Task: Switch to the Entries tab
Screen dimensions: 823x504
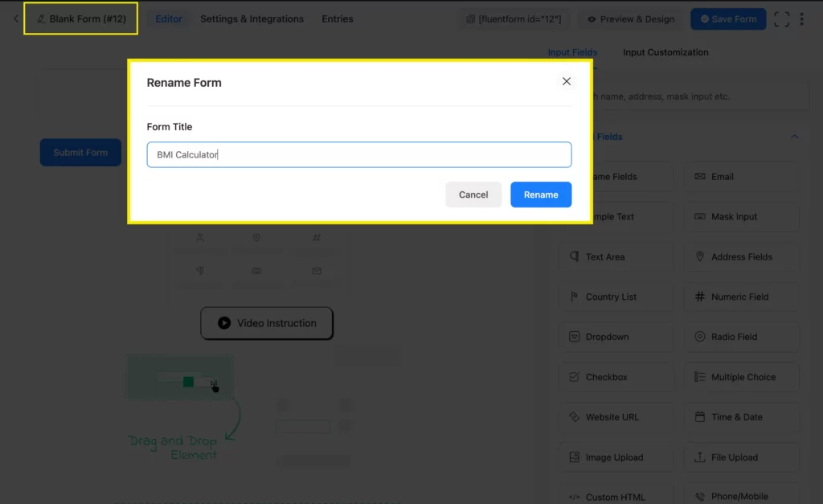Action: pyautogui.click(x=337, y=18)
